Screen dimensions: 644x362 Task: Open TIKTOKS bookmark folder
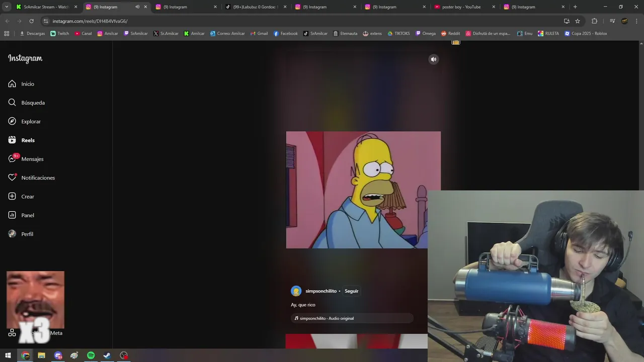click(398, 34)
